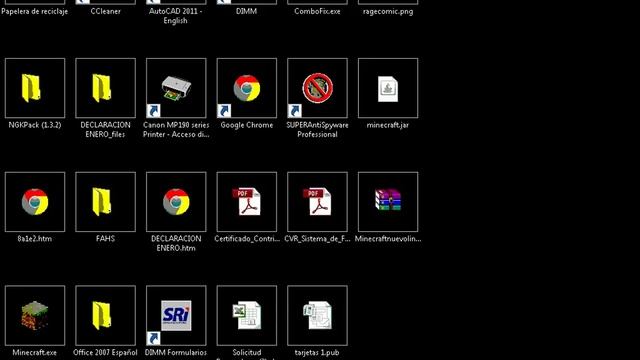Select the ComboFix.exe label
The width and height of the screenshot is (640, 360).
(317, 11)
